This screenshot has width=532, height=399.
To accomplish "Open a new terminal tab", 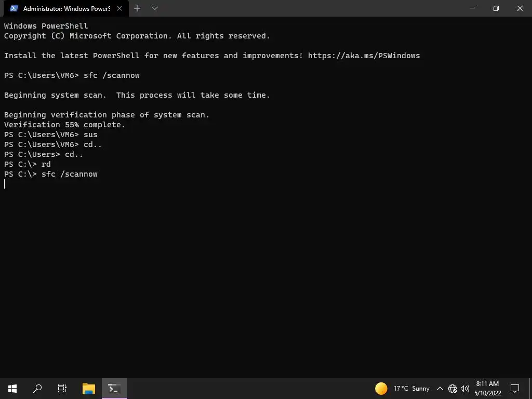I will coord(137,8).
